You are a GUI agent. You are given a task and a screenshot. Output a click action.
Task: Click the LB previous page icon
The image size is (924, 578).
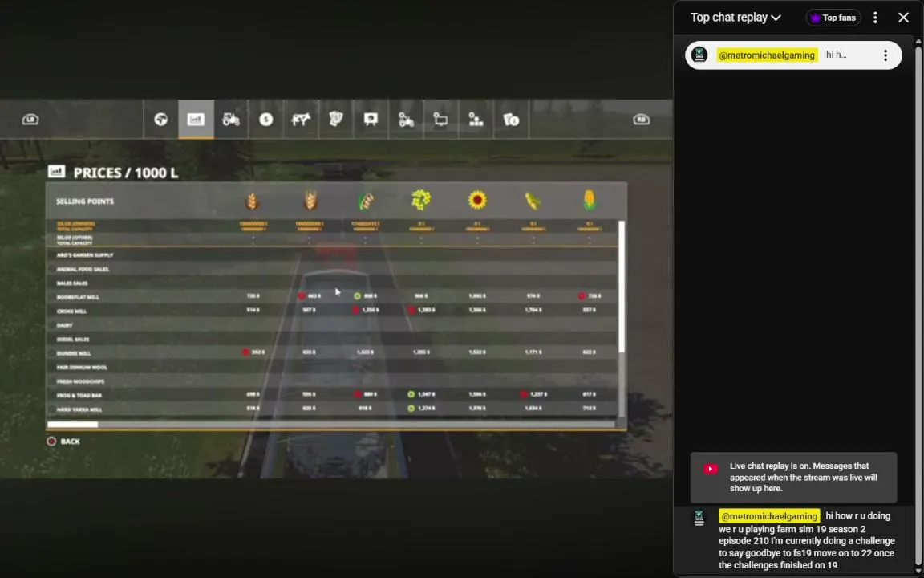(30, 120)
